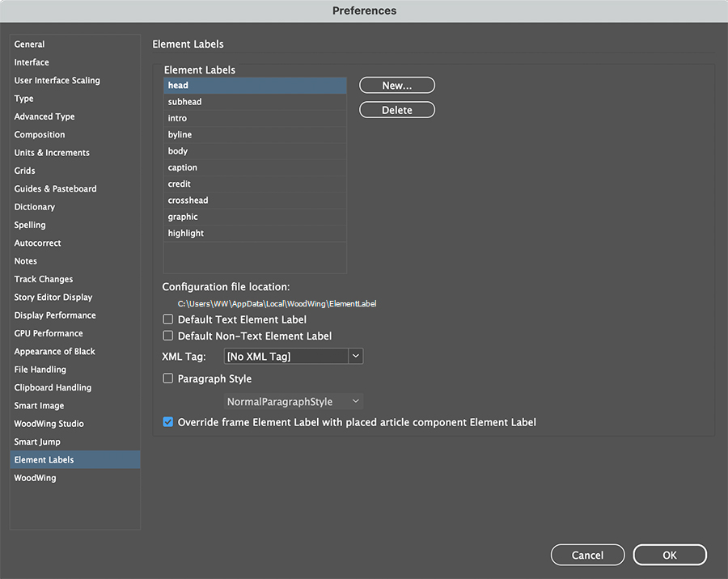Click the Delete button
728x579 pixels.
[397, 110]
